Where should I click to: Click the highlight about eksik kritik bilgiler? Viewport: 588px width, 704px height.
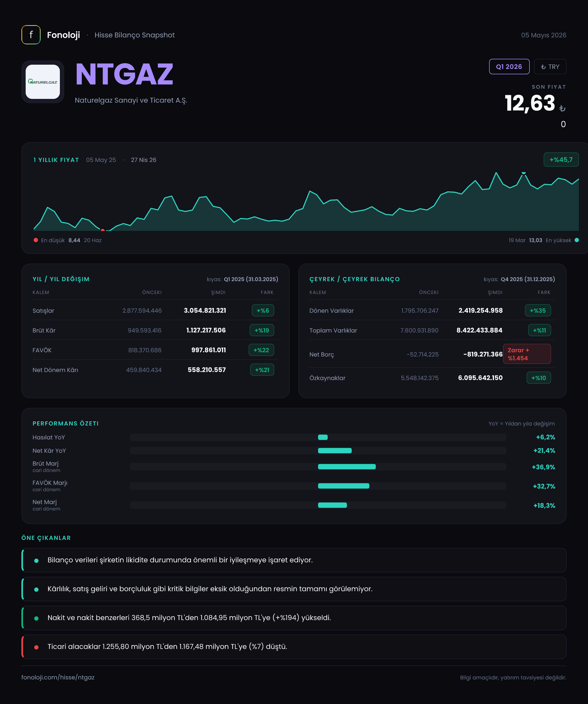pyautogui.click(x=294, y=589)
